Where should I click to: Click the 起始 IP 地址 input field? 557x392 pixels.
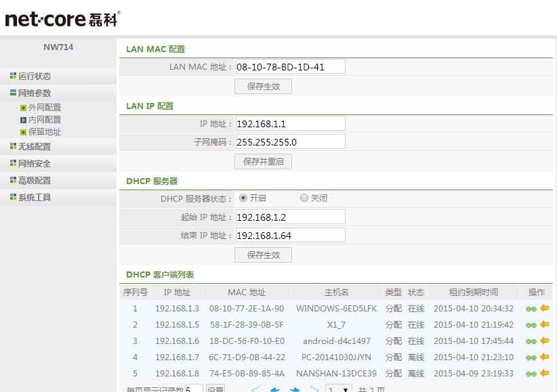pos(290,217)
